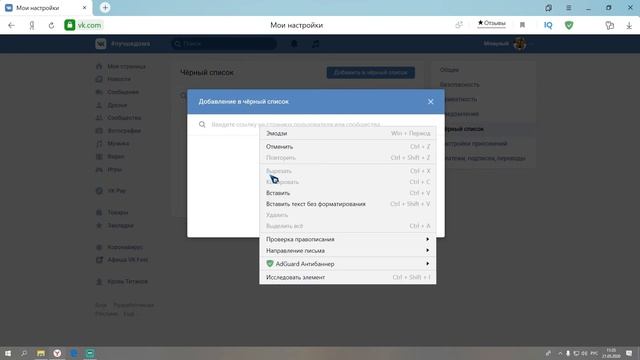The image size is (640, 360).
Task: Click the browser back arrow
Action: pos(11,25)
